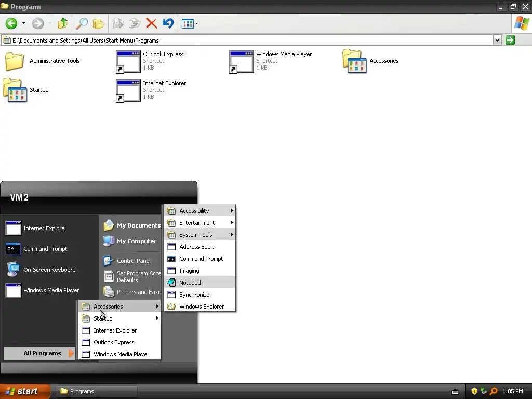Click the green Go arrow button

click(x=510, y=40)
